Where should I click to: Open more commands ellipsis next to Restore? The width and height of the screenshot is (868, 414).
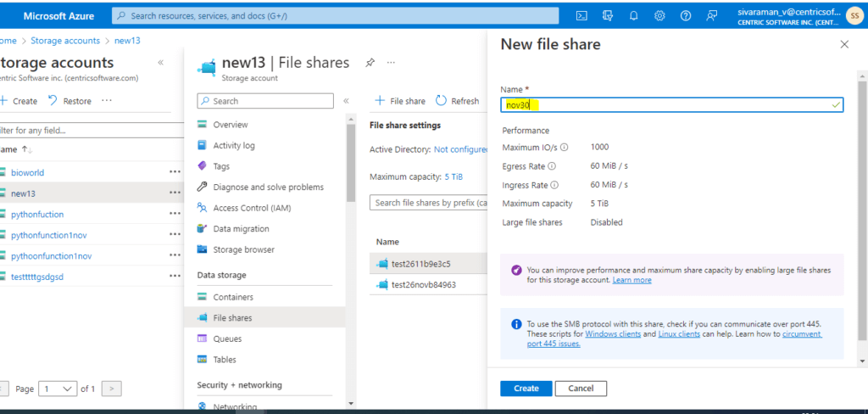(x=107, y=101)
